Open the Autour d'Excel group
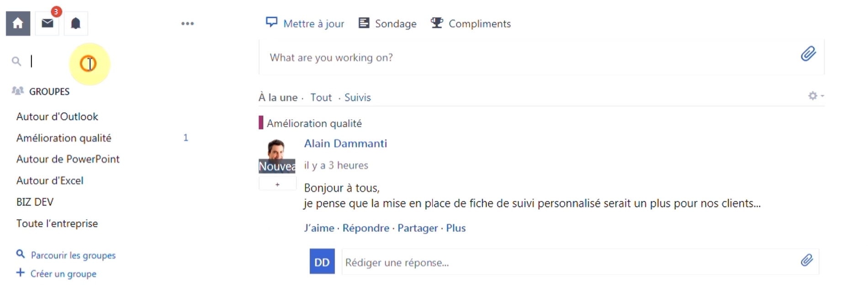This screenshot has height=290, width=868. 50,180
